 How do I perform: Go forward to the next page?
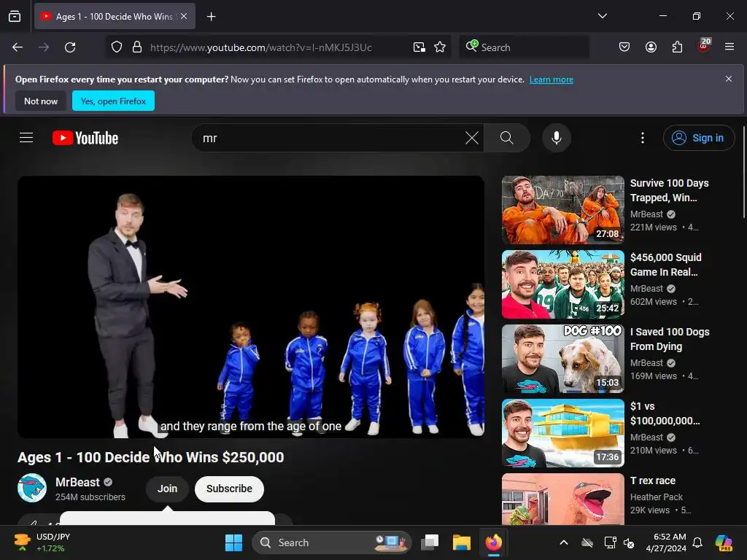pos(44,47)
